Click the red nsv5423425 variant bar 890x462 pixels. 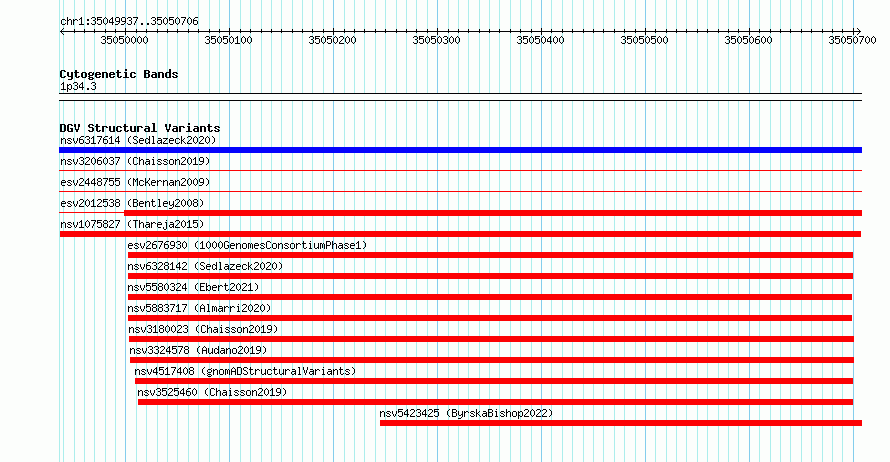tap(621, 423)
